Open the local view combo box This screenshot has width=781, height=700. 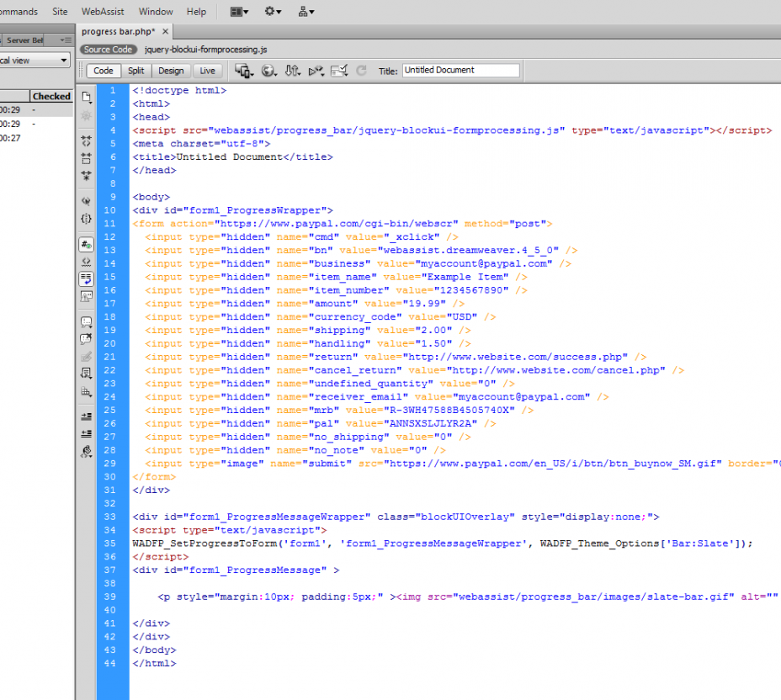[x=35, y=61]
